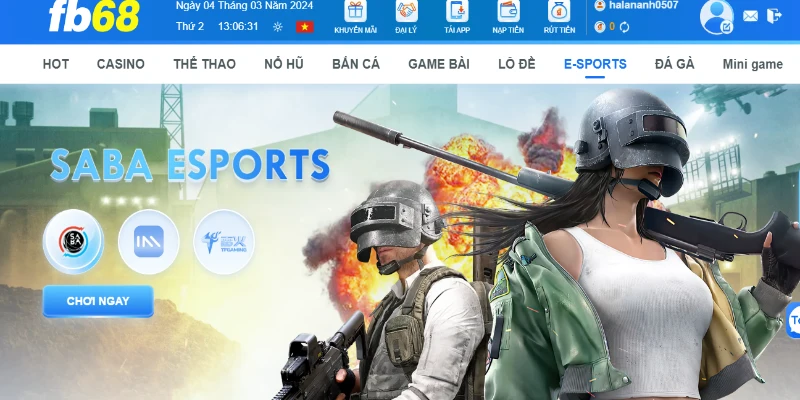Click the small avatar beside halananh0507
Viewport: 800px width, 400px height.
pos(600,5)
